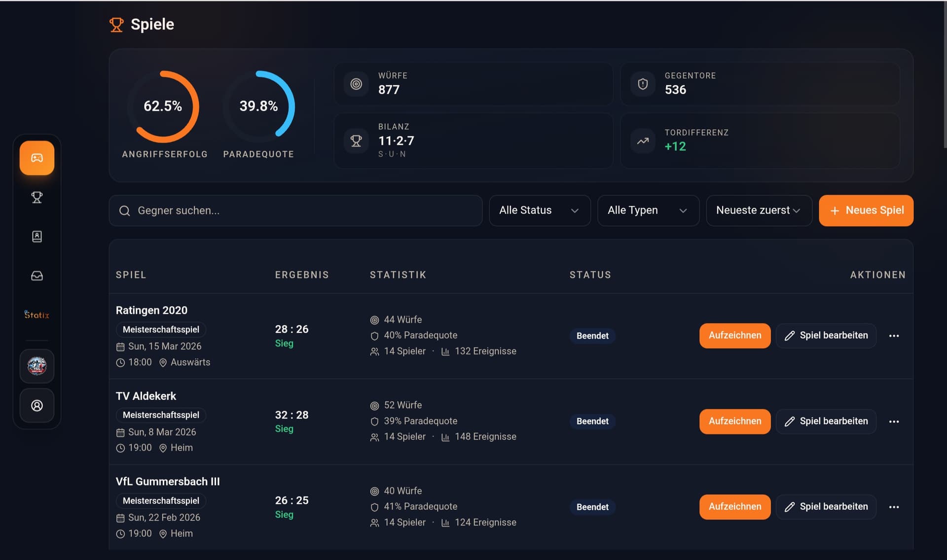Click the Paradequote 39.8% ring gauge

coord(258,106)
